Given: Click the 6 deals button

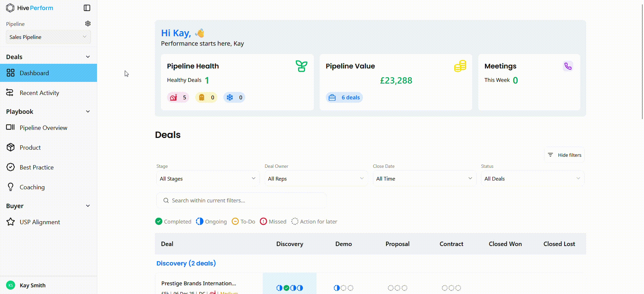Looking at the screenshot, I should tap(344, 98).
